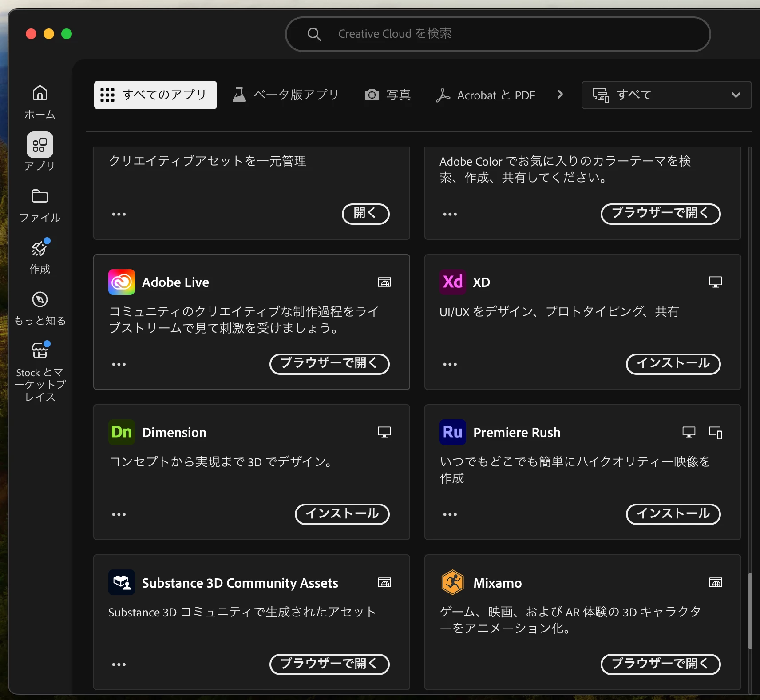
Task: Switch to ベータ版アプリ tab
Action: (x=286, y=95)
